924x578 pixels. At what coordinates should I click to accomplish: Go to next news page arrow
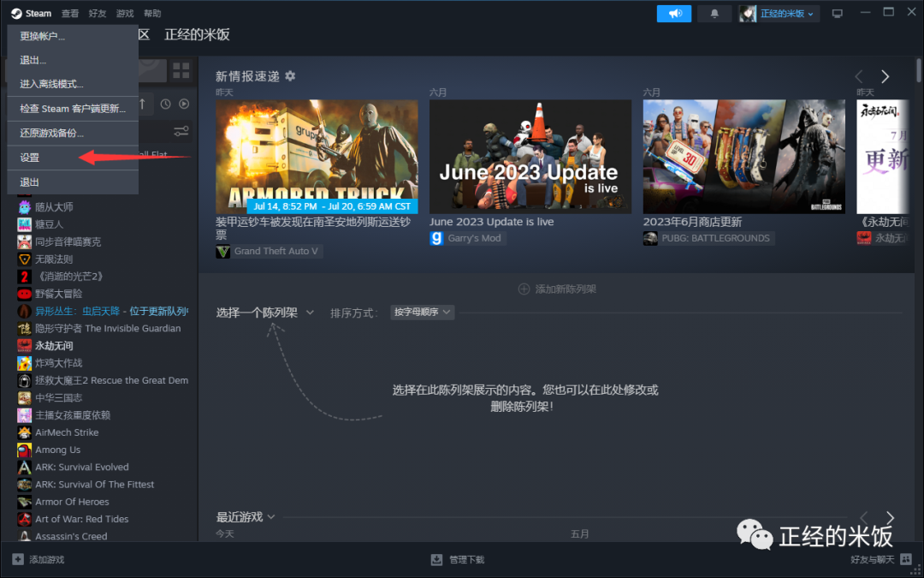tap(885, 77)
